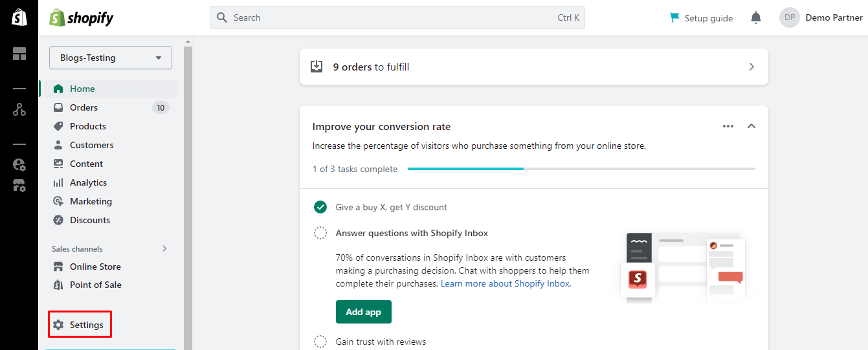Expand the Sales channels section arrow
The image size is (868, 350).
[x=164, y=248]
